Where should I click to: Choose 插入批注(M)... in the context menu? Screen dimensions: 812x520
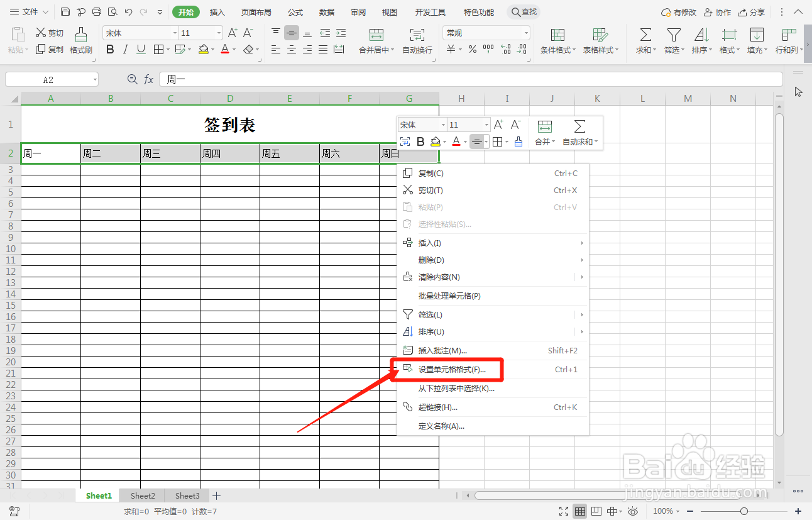tap(493, 351)
